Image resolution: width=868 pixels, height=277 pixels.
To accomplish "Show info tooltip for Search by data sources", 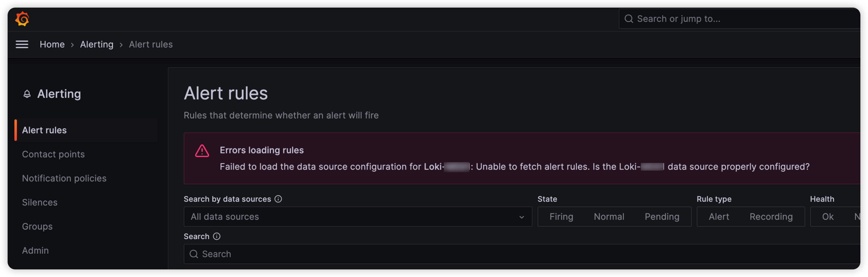I will 278,199.
